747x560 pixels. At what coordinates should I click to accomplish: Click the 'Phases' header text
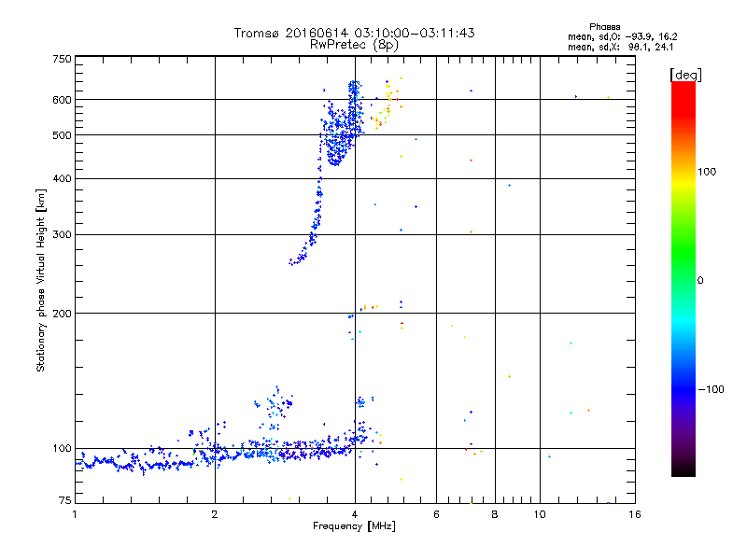[604, 27]
